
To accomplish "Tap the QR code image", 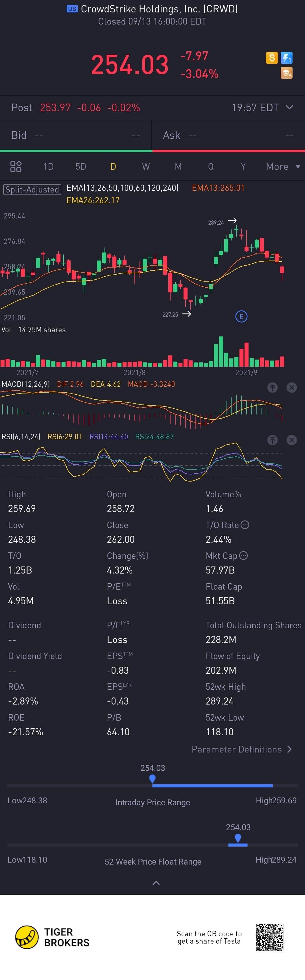I will point(270,937).
